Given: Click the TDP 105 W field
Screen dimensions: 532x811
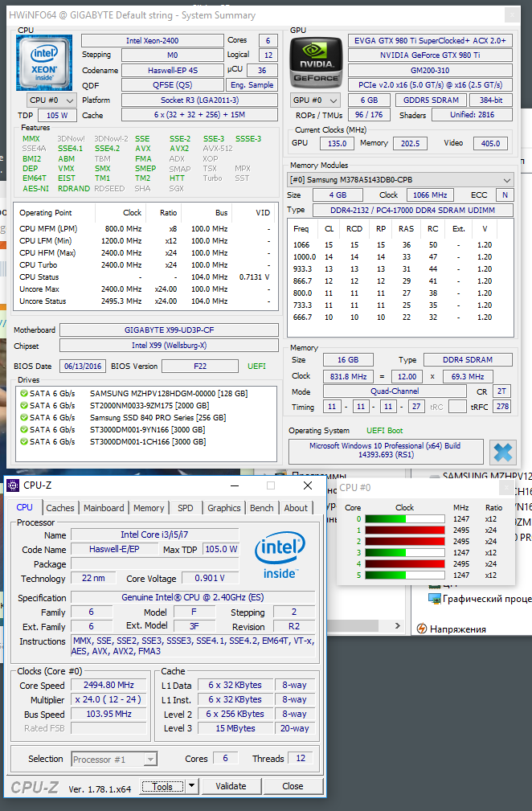Looking at the screenshot, I should coord(57,115).
